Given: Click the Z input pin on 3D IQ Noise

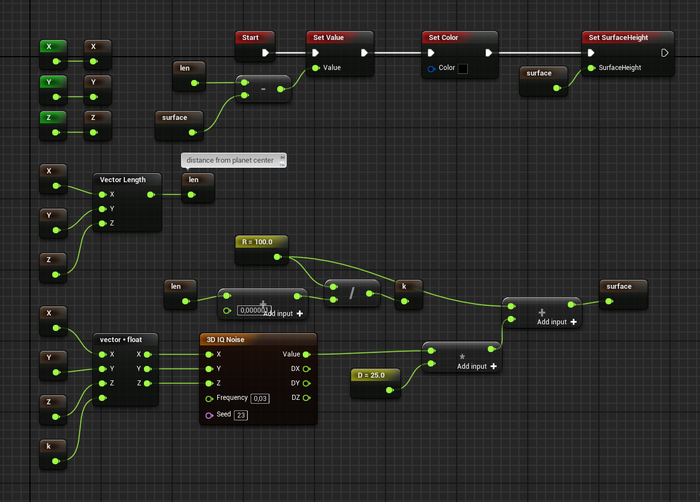Looking at the screenshot, I should pos(209,383).
